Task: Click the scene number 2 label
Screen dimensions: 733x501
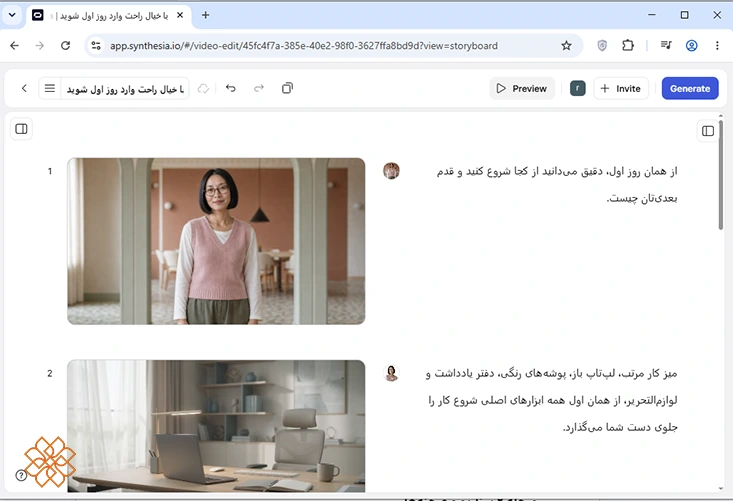Action: (50, 373)
